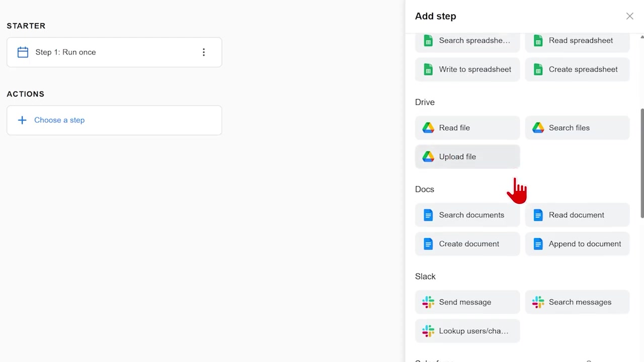Add the Read document step
Image resolution: width=644 pixels, height=362 pixels.
click(x=577, y=215)
